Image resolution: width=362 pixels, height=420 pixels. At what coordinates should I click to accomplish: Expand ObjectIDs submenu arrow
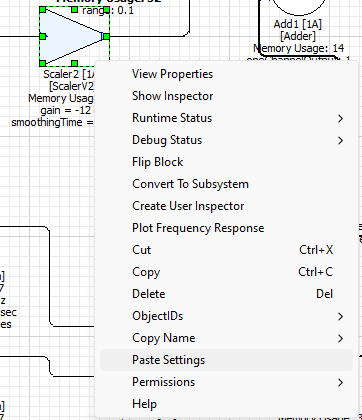(x=340, y=316)
